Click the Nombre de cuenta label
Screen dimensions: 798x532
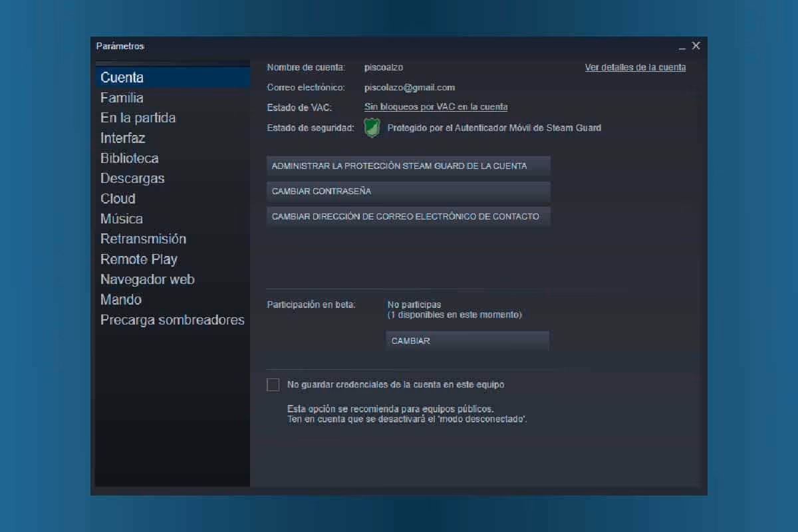[306, 67]
